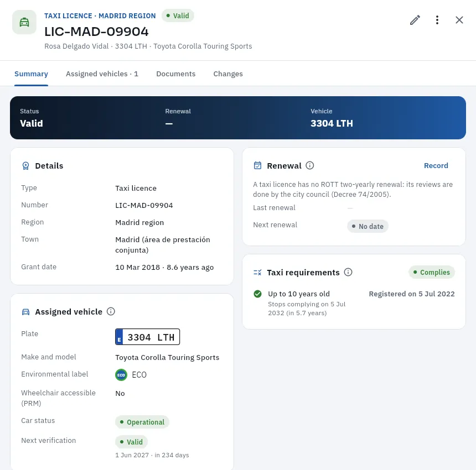Click the LIC-MAD-09904 title heading
The image size is (476, 470).
[x=96, y=32]
